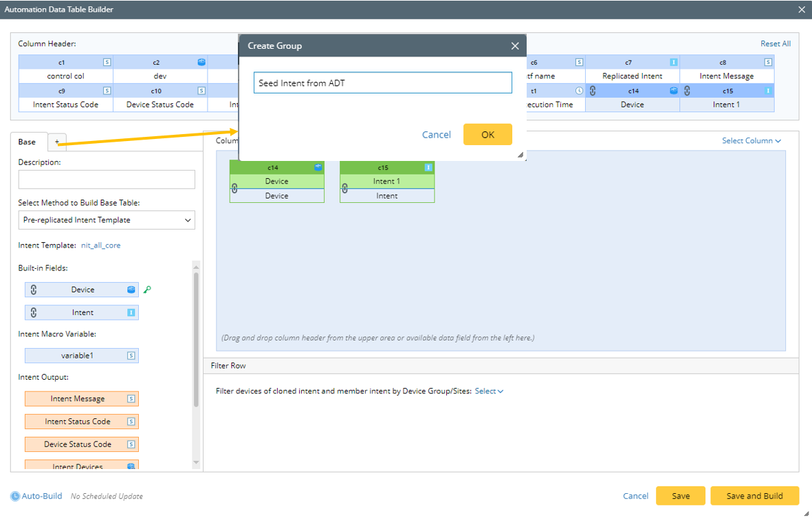Click string icon on Device Status Code output
Screen dimensions: 812x520
point(131,444)
